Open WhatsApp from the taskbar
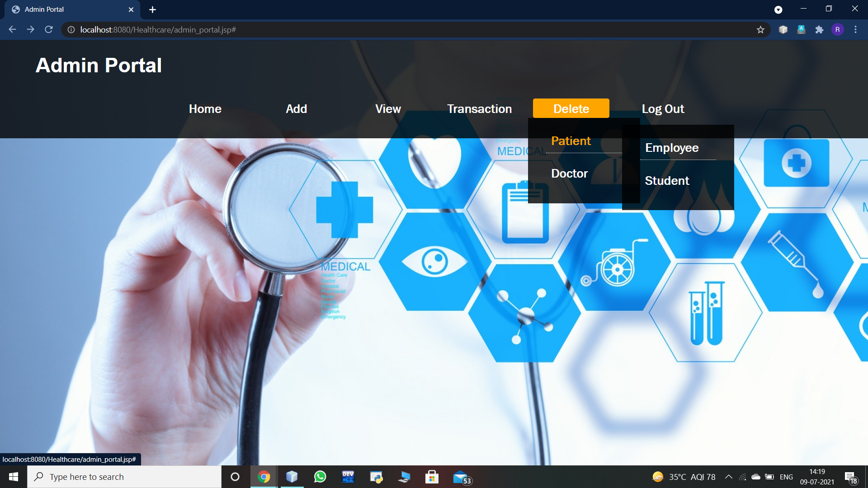868x488 pixels. click(320, 477)
